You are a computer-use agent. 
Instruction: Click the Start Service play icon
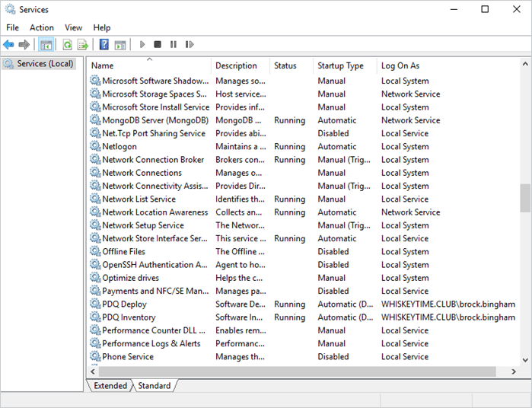point(142,44)
